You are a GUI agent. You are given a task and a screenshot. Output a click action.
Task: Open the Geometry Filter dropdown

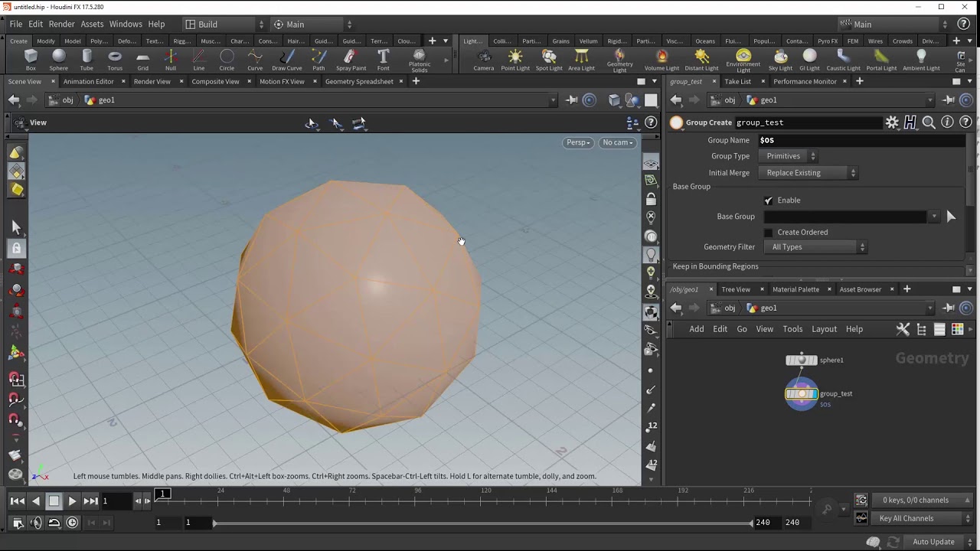coord(817,247)
